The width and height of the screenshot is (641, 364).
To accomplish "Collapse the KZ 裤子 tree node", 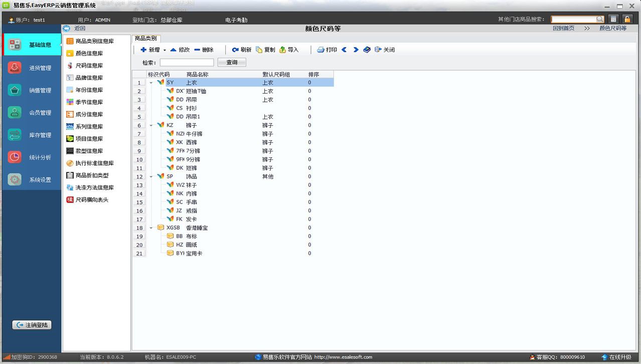I will (151, 125).
